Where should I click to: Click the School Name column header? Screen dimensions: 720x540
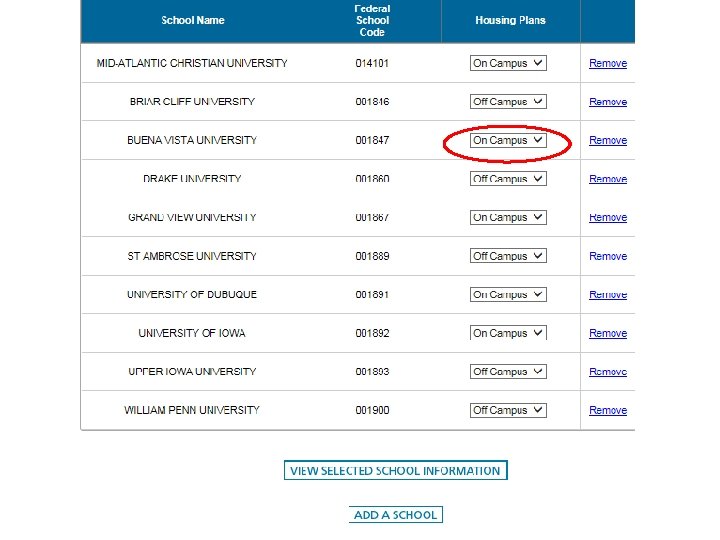point(193,20)
